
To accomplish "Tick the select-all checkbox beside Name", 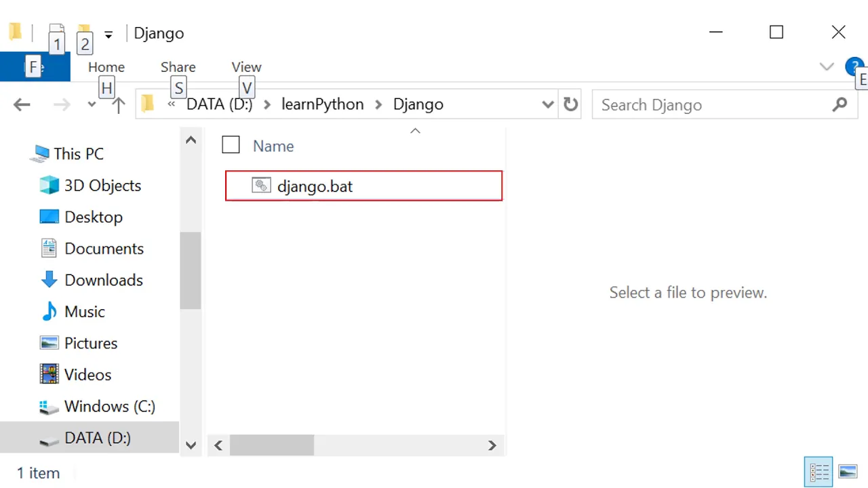I will (231, 144).
